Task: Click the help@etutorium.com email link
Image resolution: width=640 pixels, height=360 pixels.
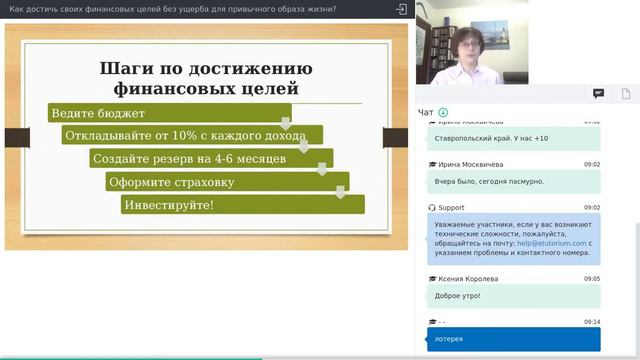Action: click(x=551, y=243)
